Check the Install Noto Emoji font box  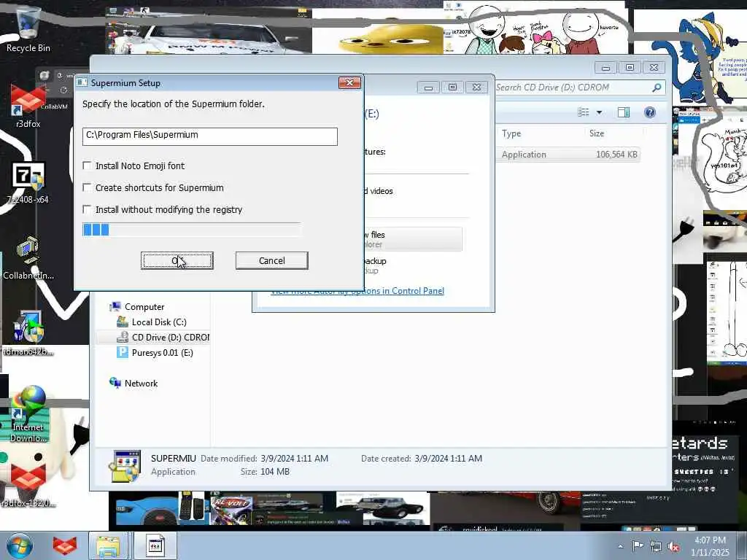[x=87, y=166]
